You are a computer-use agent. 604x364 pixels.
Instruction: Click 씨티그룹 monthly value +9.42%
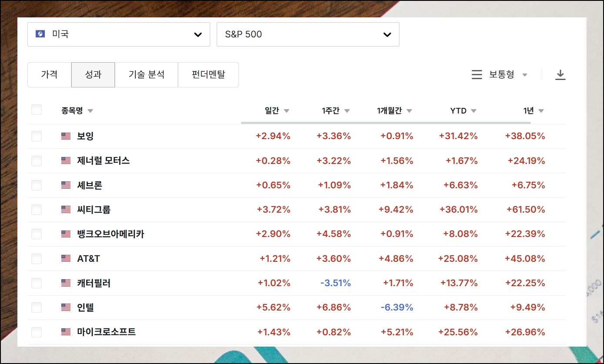coord(397,210)
